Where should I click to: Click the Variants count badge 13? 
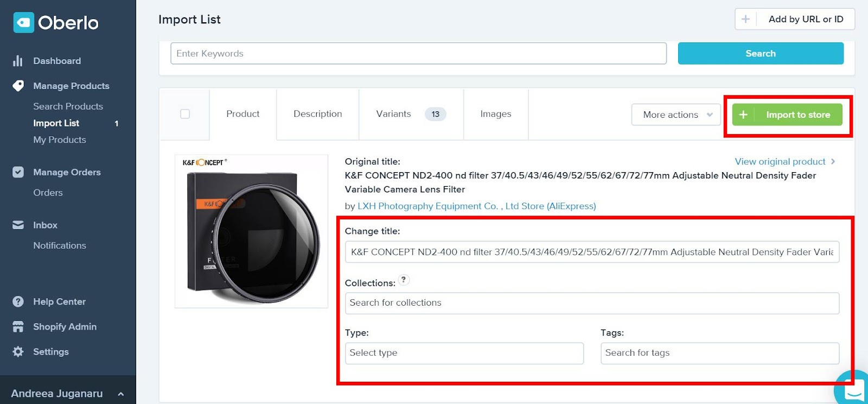[435, 114]
